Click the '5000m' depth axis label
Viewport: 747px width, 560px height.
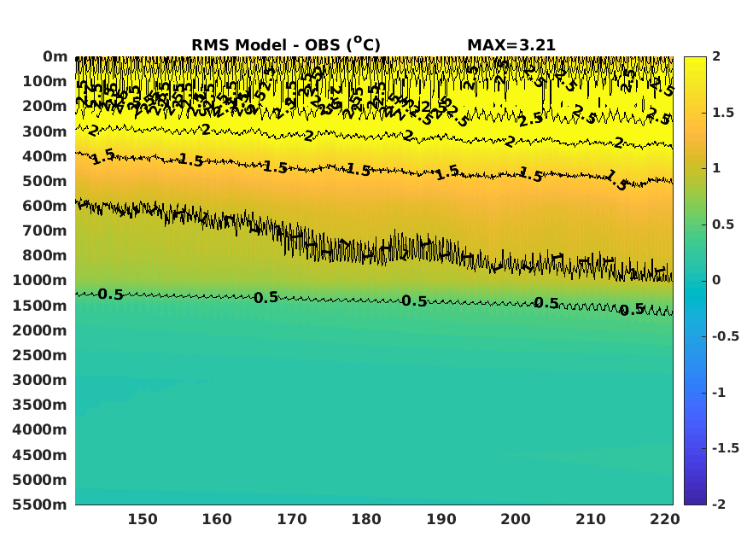coord(40,480)
